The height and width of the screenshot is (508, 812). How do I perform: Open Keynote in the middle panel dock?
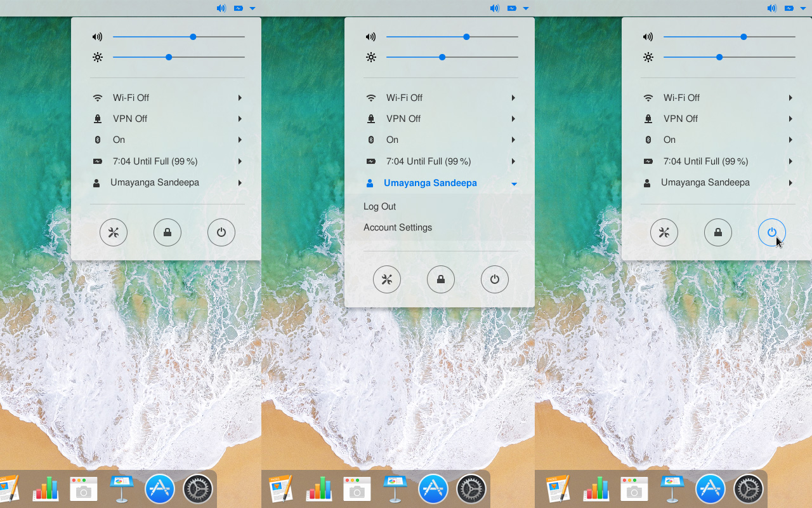[x=394, y=489]
